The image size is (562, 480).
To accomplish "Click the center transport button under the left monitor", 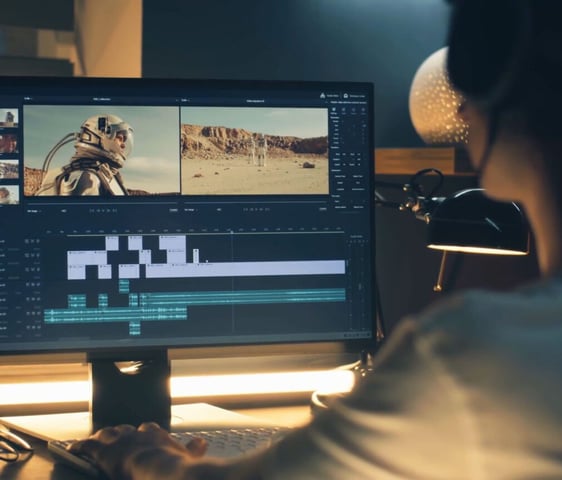I will [103, 210].
